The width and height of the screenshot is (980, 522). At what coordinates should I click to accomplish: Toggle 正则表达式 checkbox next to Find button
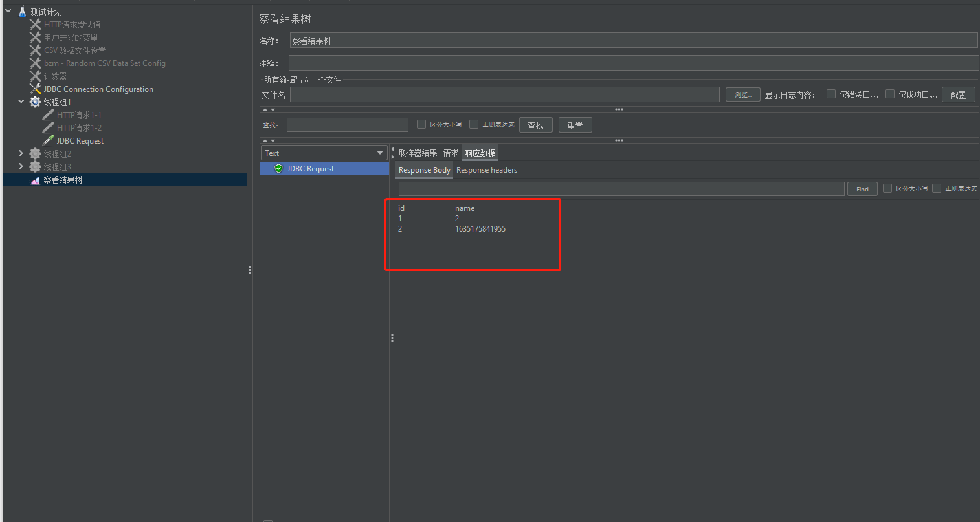coord(937,188)
